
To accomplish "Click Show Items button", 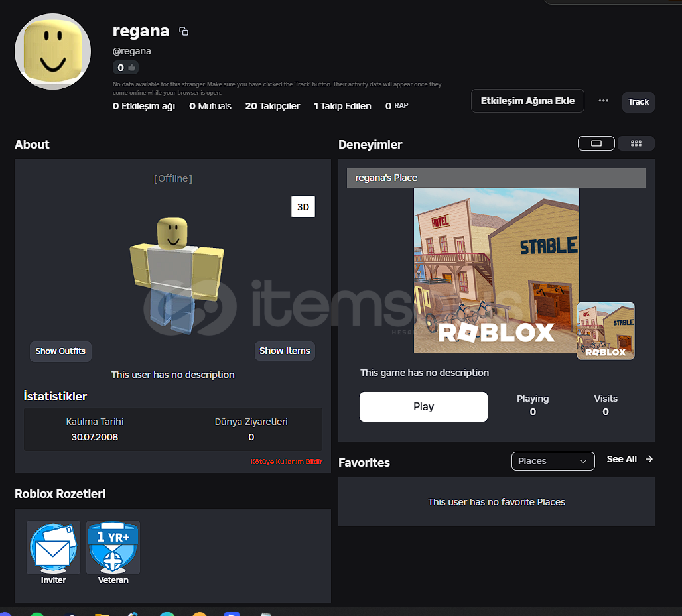I will [285, 351].
